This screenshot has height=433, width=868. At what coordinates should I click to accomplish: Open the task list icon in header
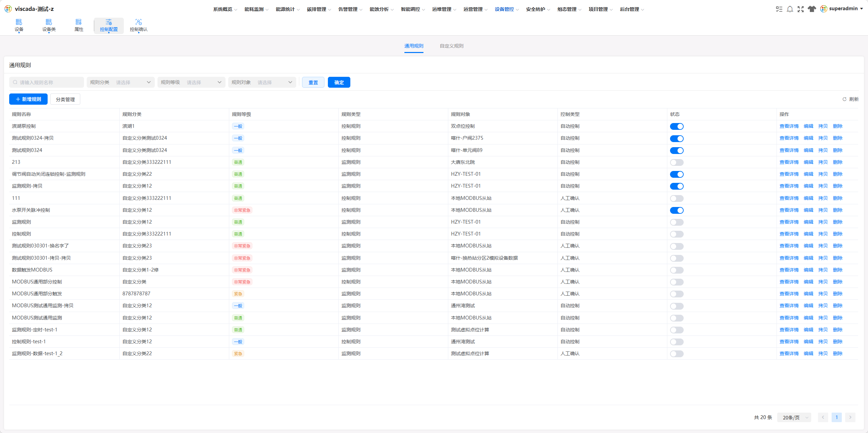(x=779, y=9)
